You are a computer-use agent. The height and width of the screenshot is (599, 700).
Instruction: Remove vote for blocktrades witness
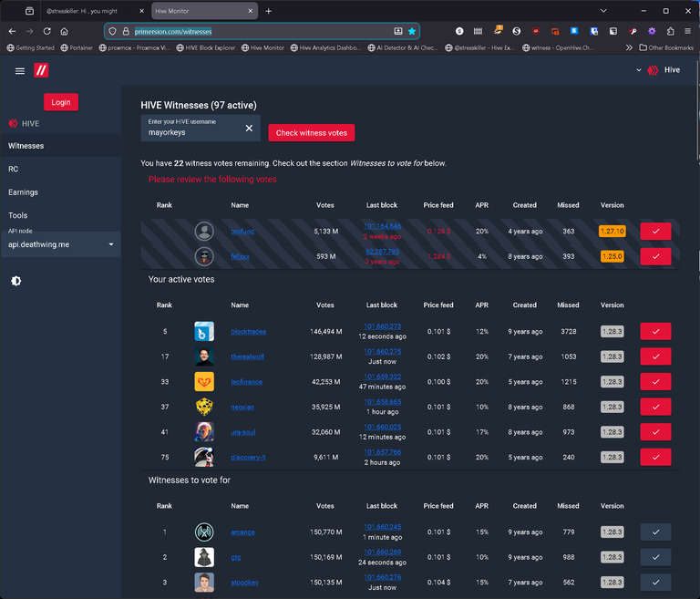click(x=655, y=333)
